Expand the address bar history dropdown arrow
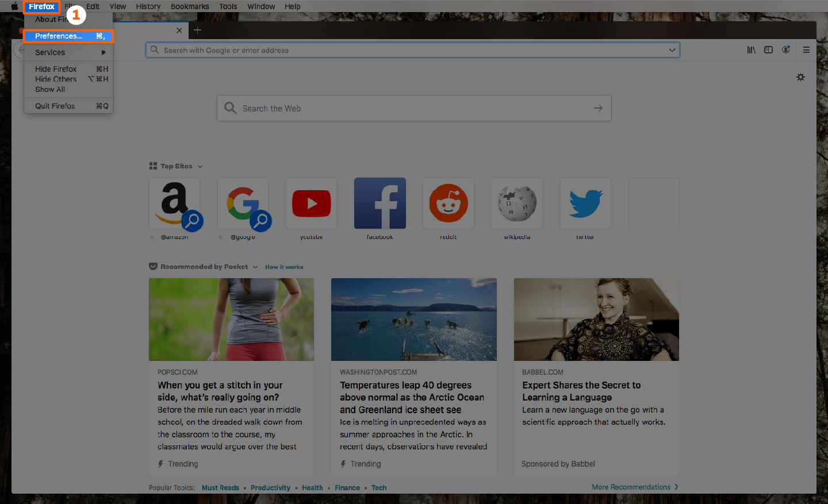The width and height of the screenshot is (828, 504). pos(672,50)
